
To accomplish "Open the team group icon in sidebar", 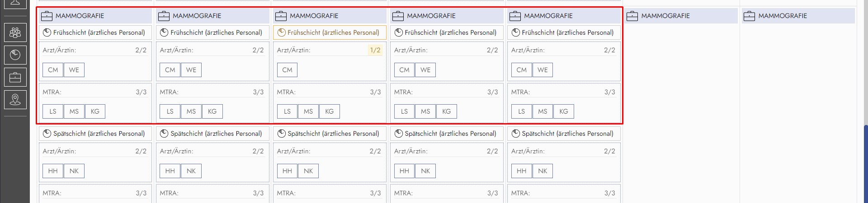I will tap(15, 32).
